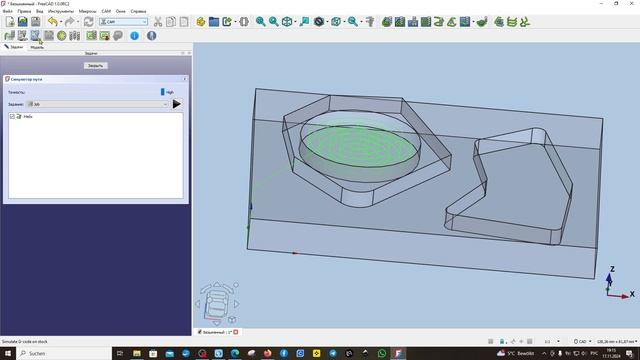Click the Copy icon

pyautogui.click(x=171, y=22)
